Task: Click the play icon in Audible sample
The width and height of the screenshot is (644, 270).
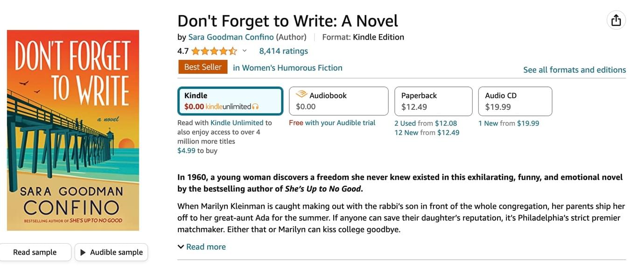Action: coord(83,252)
